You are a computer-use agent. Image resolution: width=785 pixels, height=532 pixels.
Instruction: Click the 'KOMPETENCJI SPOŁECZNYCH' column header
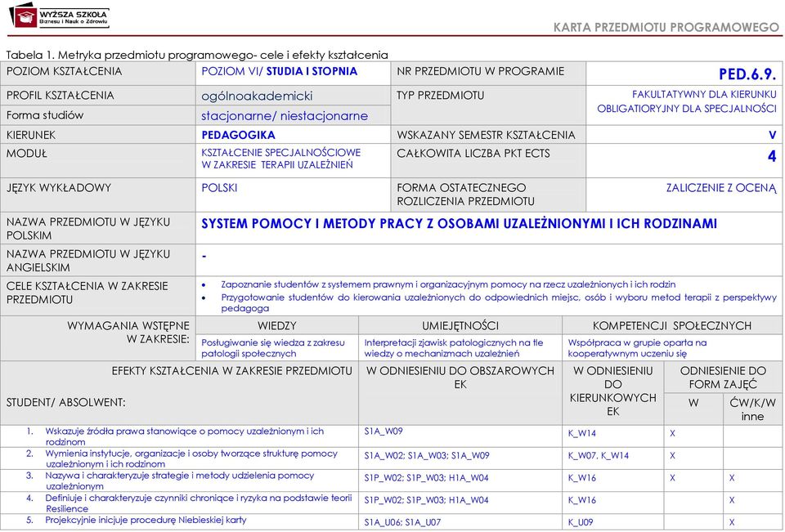tap(672, 326)
